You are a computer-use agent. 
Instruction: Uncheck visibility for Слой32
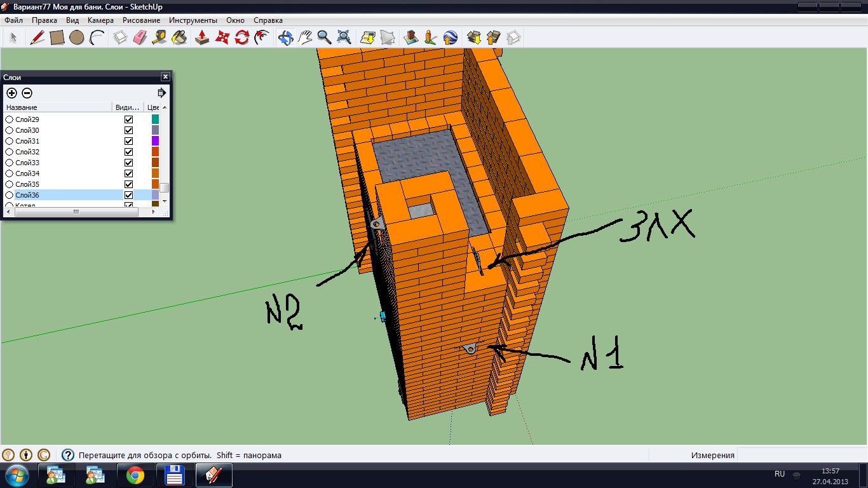pyautogui.click(x=128, y=152)
